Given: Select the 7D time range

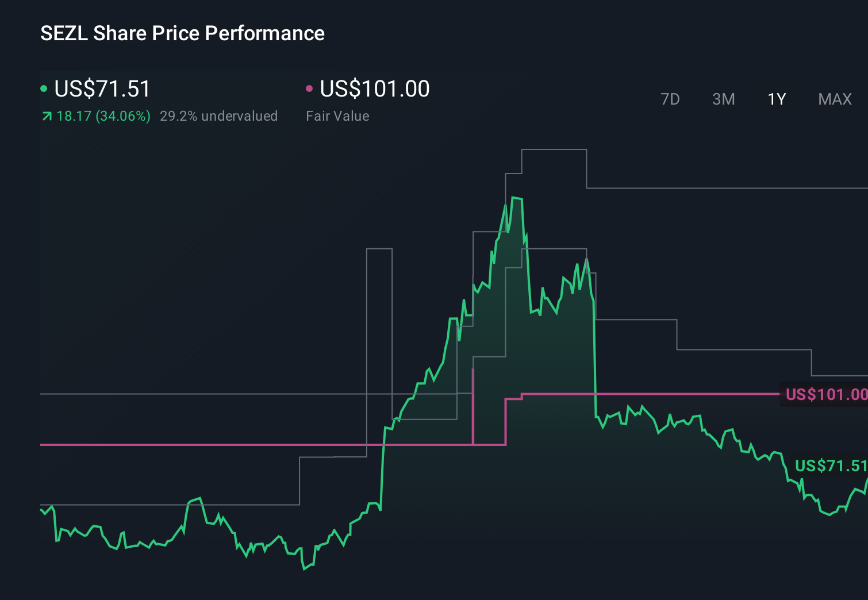Looking at the screenshot, I should [x=670, y=99].
